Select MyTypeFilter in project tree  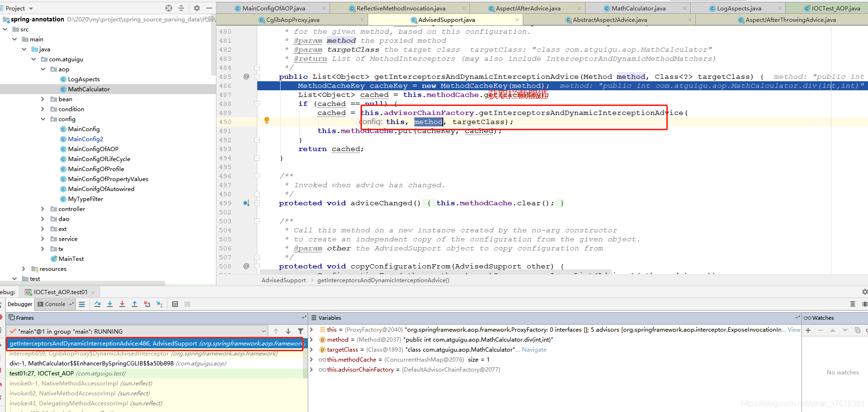86,199
